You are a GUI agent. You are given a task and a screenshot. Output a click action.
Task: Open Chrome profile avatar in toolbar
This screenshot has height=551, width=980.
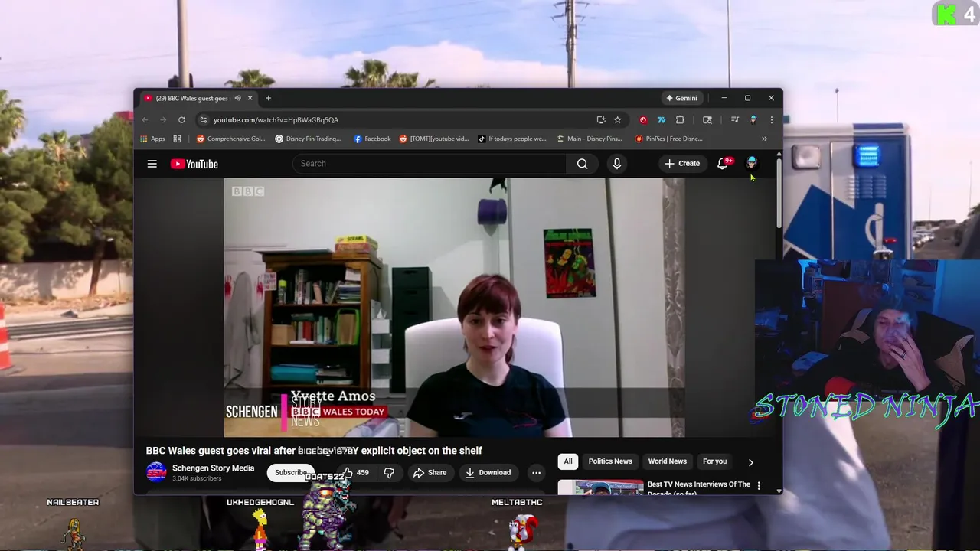[753, 119]
